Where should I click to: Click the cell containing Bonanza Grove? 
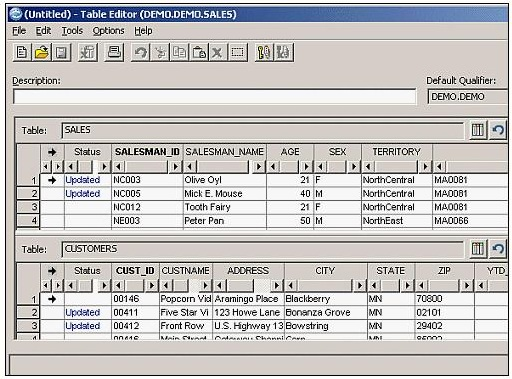tap(325, 312)
